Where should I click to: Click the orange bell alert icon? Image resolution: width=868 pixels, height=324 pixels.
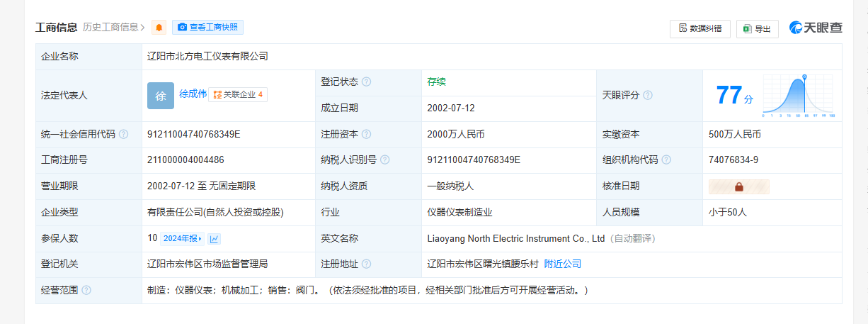click(x=159, y=28)
